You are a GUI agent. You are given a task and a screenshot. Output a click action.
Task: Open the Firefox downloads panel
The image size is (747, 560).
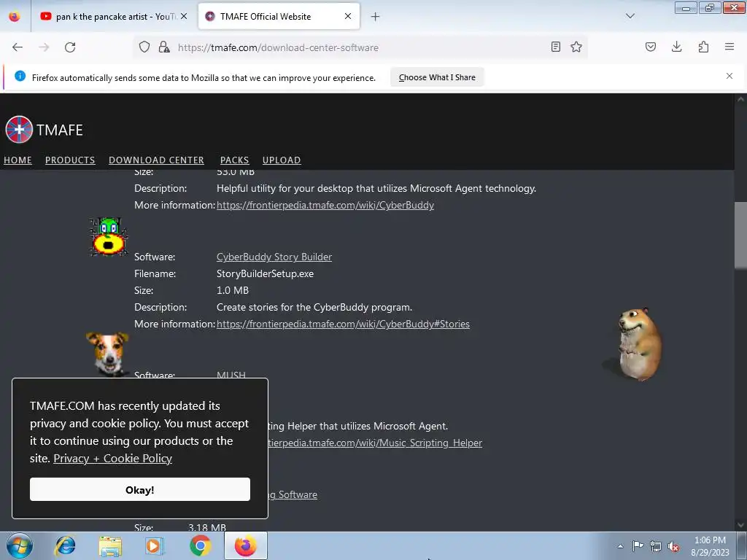[x=676, y=47]
